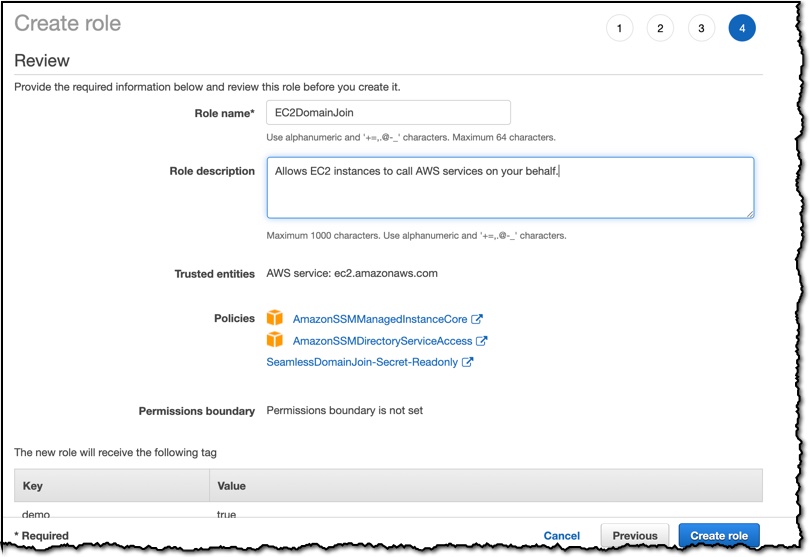
Task: Open external link icon after AmazonSSMDirectoryServiceAccess
Action: [x=481, y=341]
